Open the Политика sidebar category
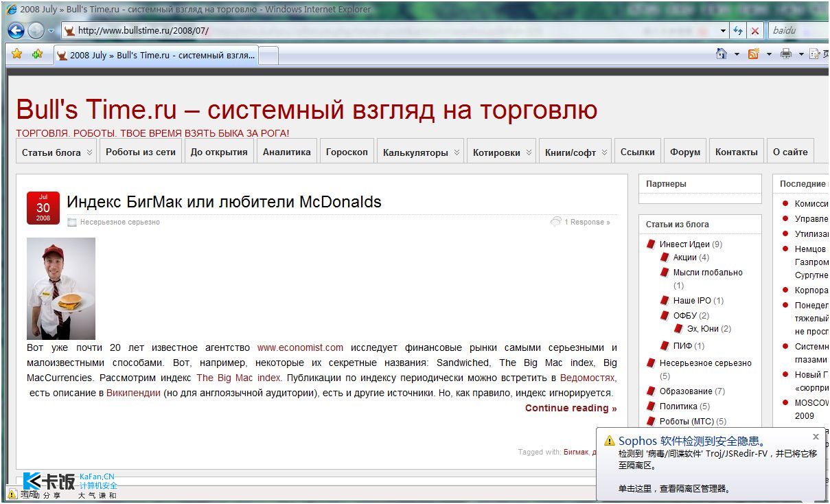 pyautogui.click(x=678, y=406)
